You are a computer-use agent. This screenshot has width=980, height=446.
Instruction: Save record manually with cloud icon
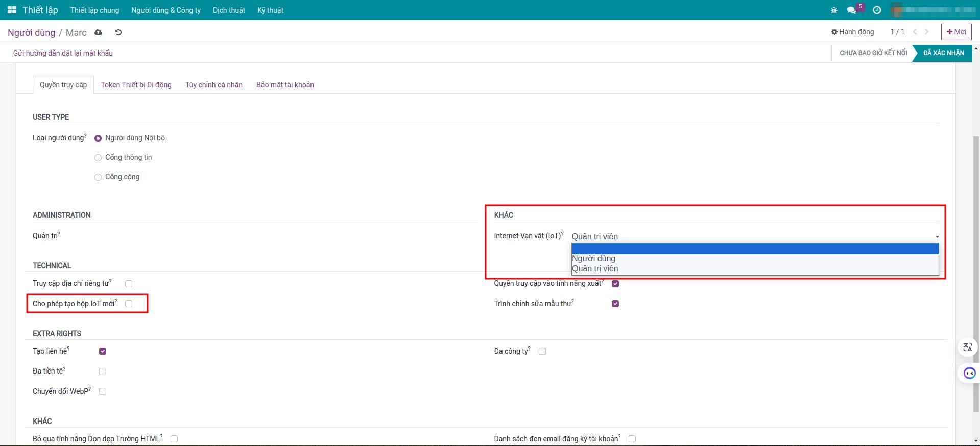tap(98, 32)
